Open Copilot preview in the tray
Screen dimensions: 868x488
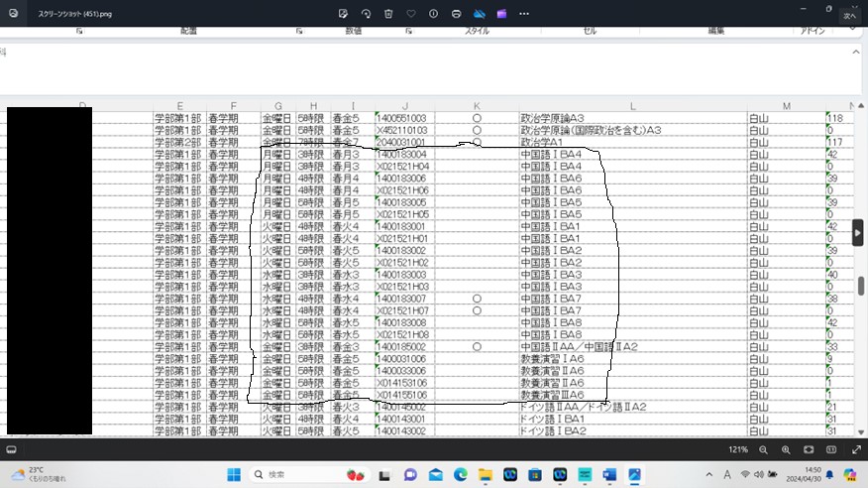[x=850, y=475]
